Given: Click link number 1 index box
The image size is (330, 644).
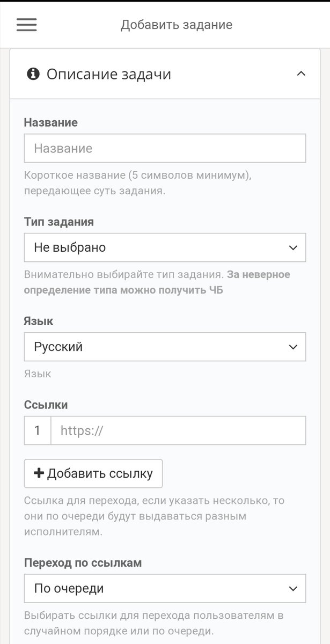Looking at the screenshot, I should coord(38,430).
